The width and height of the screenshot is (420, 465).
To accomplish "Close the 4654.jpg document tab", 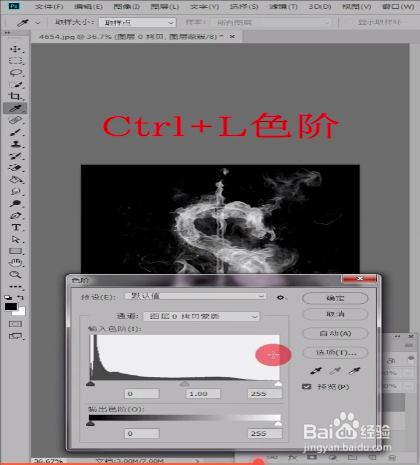I will click(232, 37).
